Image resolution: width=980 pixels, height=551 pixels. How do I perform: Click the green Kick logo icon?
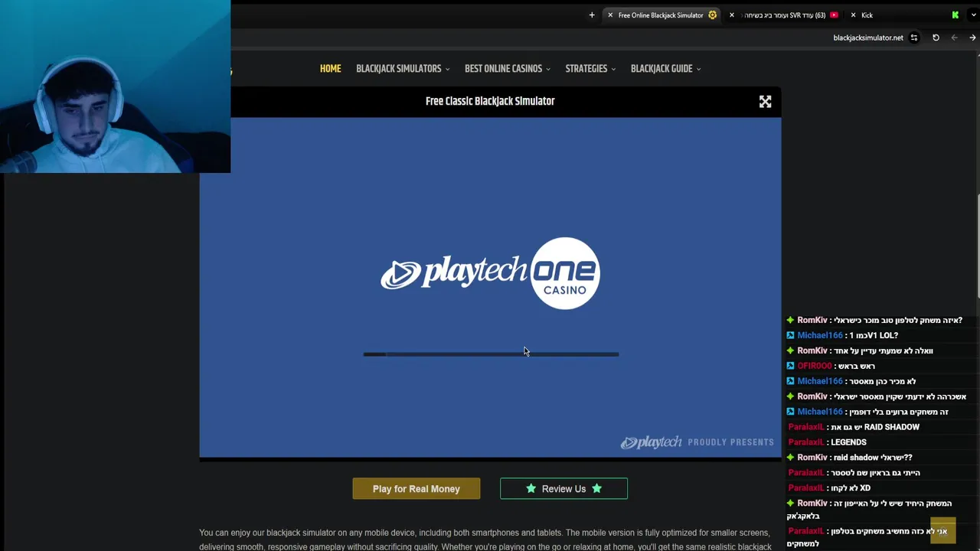tap(955, 15)
